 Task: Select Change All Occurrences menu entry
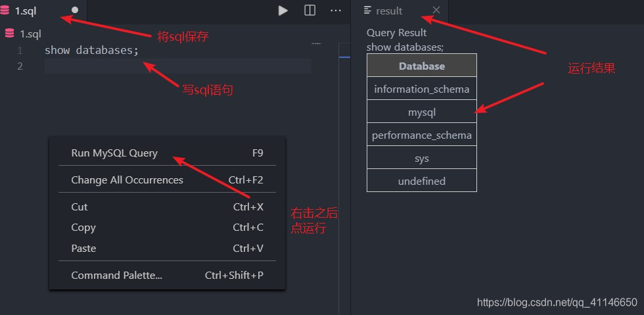pyautogui.click(x=167, y=180)
